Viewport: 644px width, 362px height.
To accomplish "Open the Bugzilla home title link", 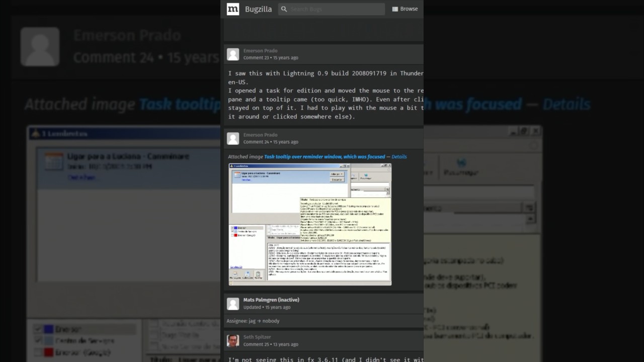I will pos(258,9).
